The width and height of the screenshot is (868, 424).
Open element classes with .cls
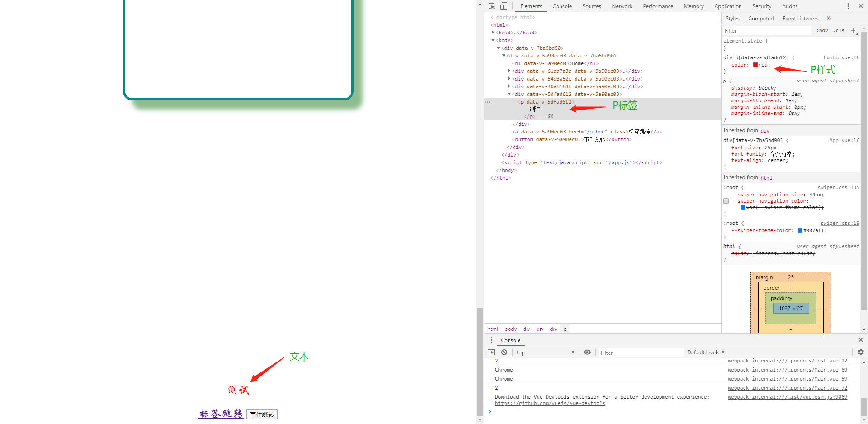click(x=839, y=30)
